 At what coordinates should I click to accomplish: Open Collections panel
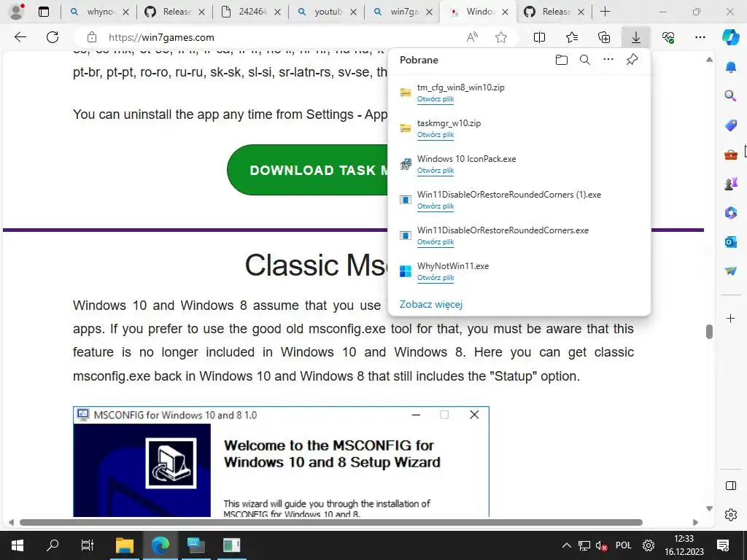click(603, 37)
